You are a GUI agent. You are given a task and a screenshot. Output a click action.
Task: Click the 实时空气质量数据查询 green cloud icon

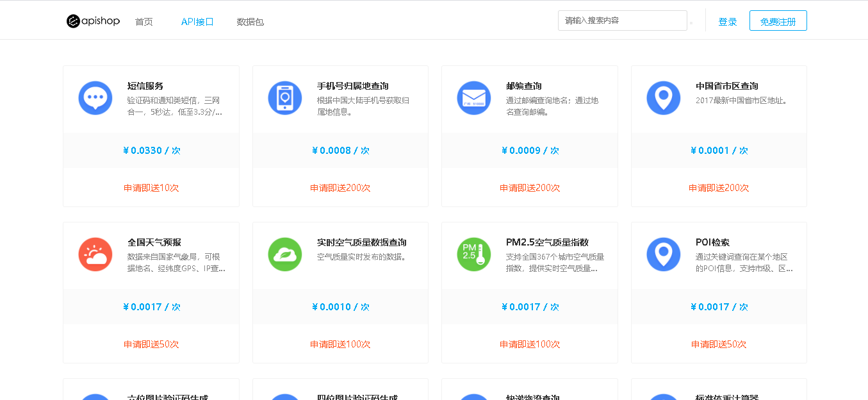285,254
